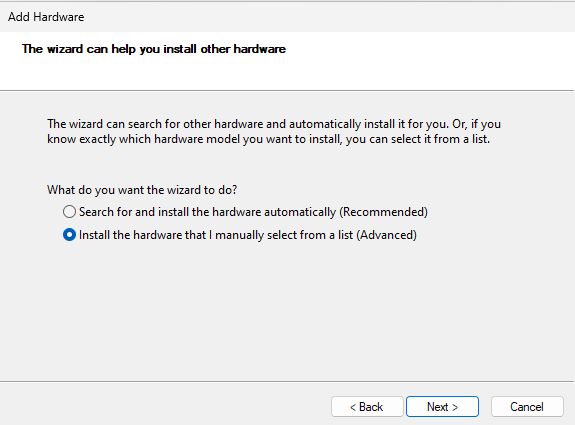Return to the previous page with Back

coord(367,407)
